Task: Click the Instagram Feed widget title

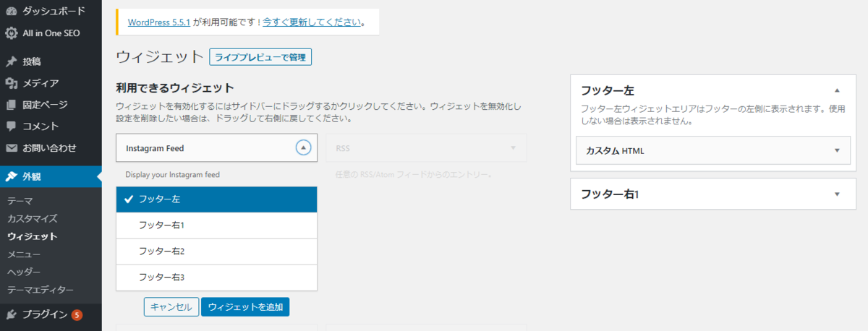Action: click(155, 148)
